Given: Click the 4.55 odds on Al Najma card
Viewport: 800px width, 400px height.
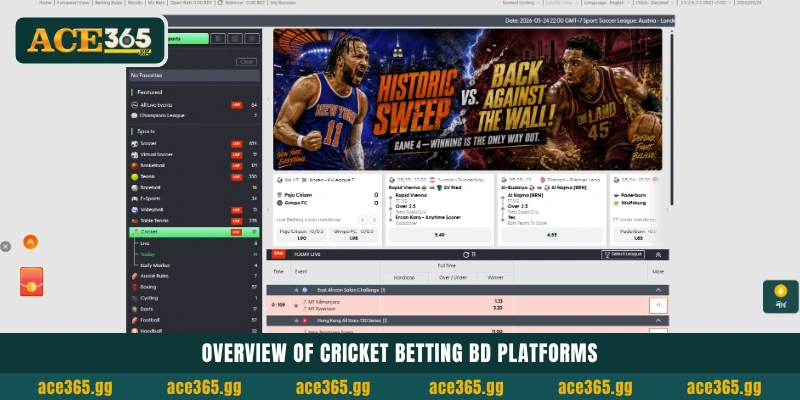Looking at the screenshot, I should coord(552,235).
